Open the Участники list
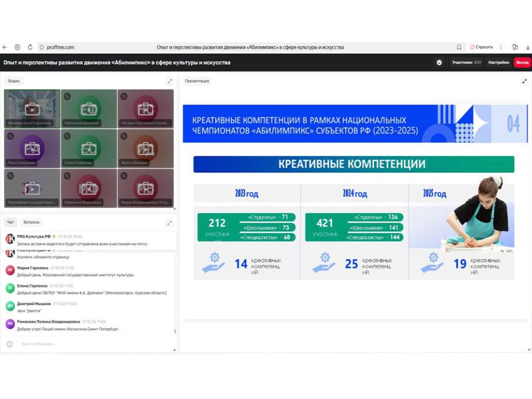The image size is (532, 399). 466,63
